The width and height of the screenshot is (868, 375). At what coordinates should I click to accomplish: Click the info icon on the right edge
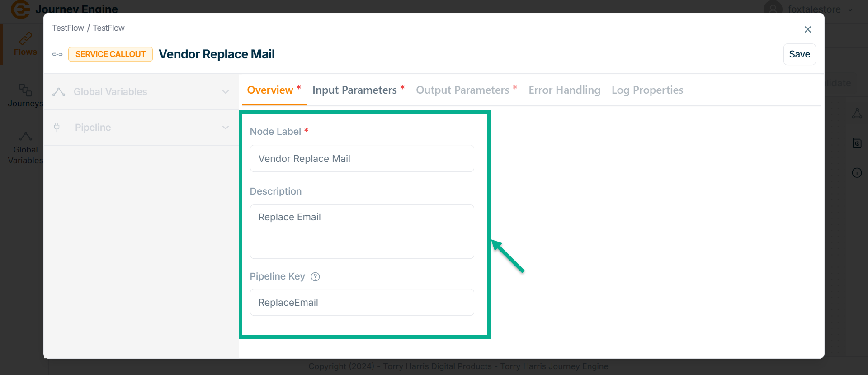(857, 173)
